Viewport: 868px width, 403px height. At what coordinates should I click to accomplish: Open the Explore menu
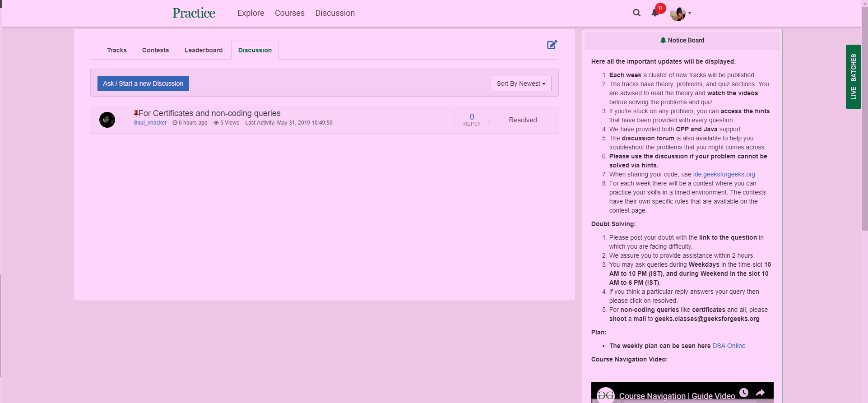[251, 13]
